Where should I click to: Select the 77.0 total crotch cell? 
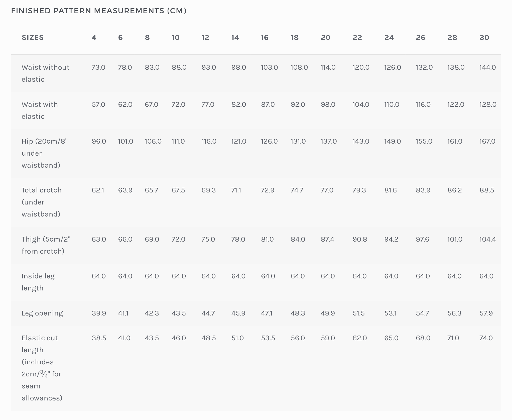(x=327, y=190)
